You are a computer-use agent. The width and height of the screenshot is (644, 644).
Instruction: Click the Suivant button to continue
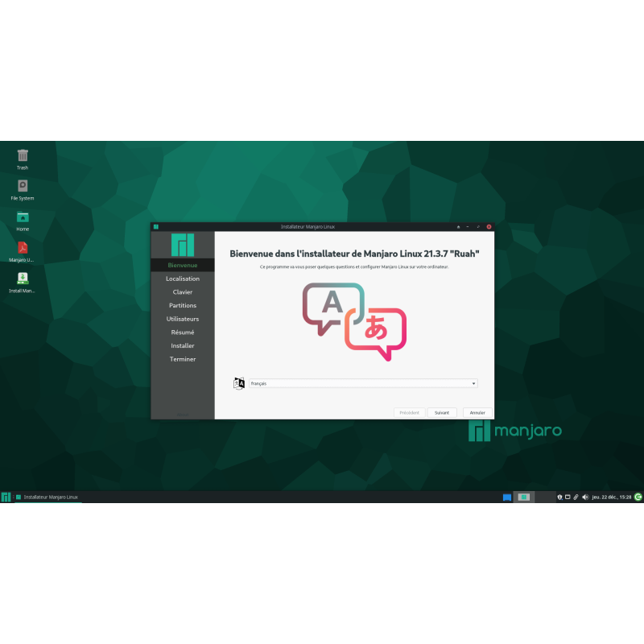pos(441,412)
